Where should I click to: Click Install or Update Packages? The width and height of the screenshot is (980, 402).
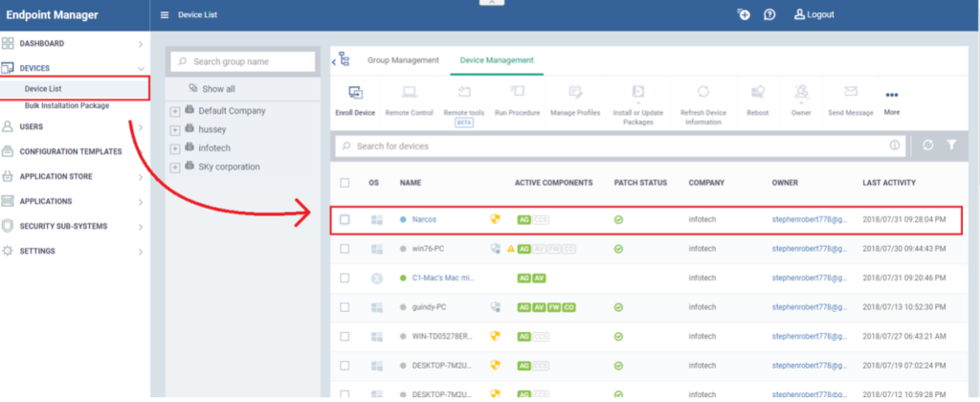(638, 93)
